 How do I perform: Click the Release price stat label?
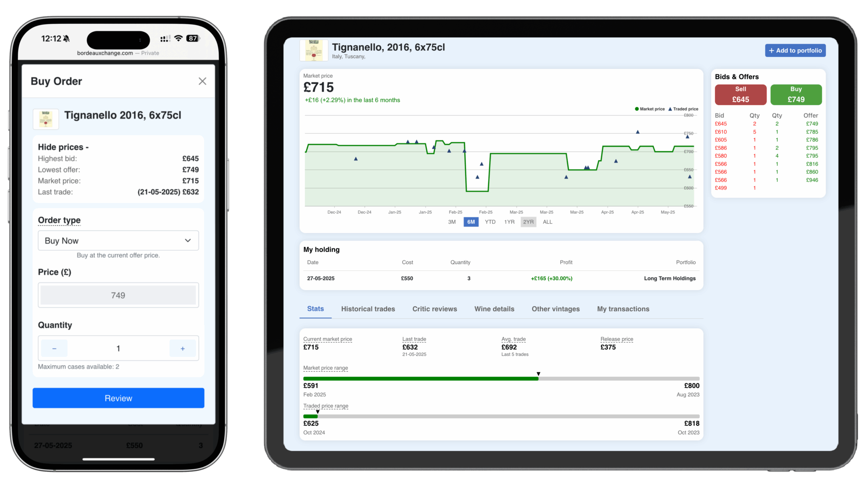(616, 339)
